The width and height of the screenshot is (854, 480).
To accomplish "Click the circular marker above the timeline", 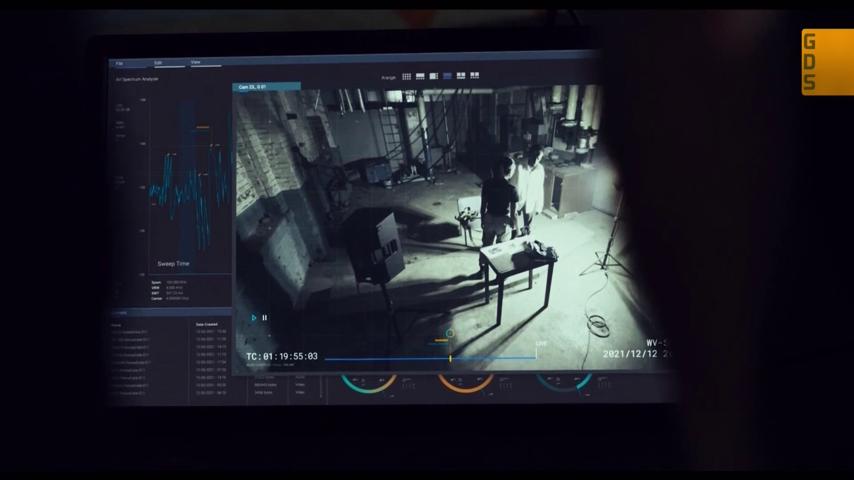I will (x=449, y=333).
